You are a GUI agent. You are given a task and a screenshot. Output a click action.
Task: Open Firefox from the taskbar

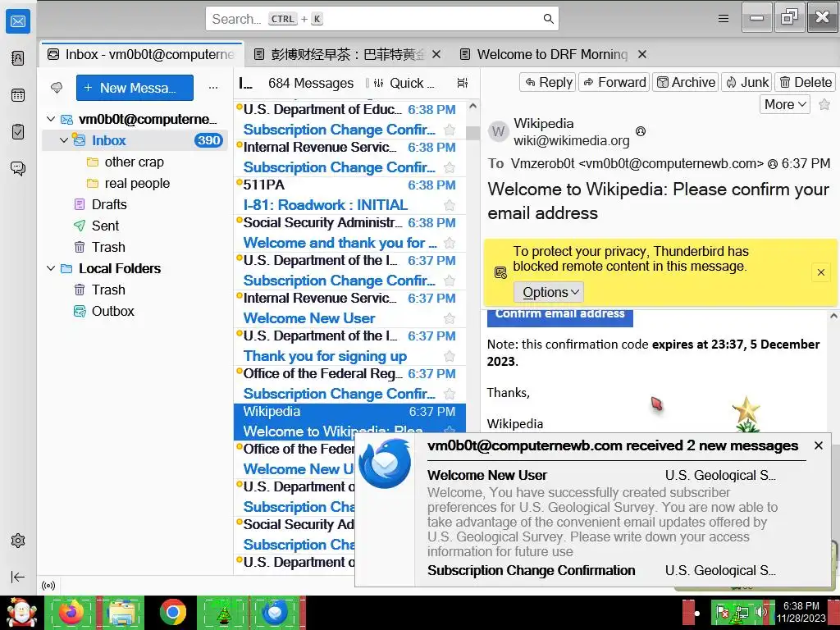(x=71, y=612)
